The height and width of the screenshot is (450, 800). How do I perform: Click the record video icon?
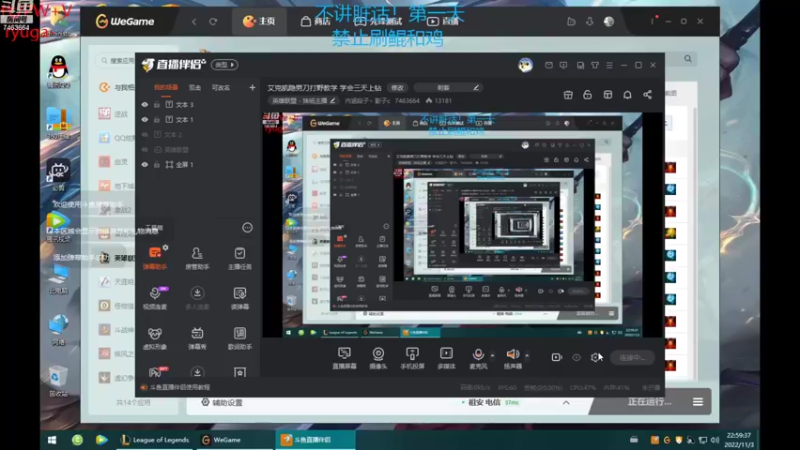[x=556, y=357]
